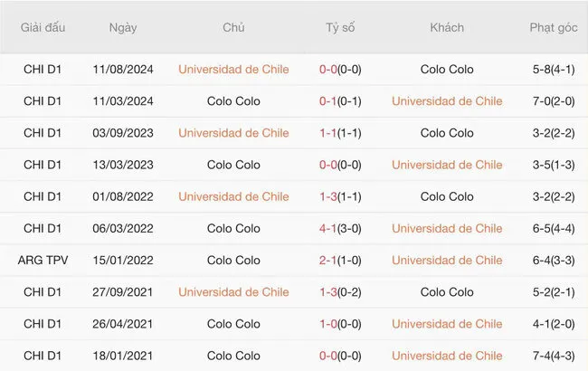The height and width of the screenshot is (371, 588).
Task: Open Universidad de Chile in 27/09/2021 row
Action: 233,292
